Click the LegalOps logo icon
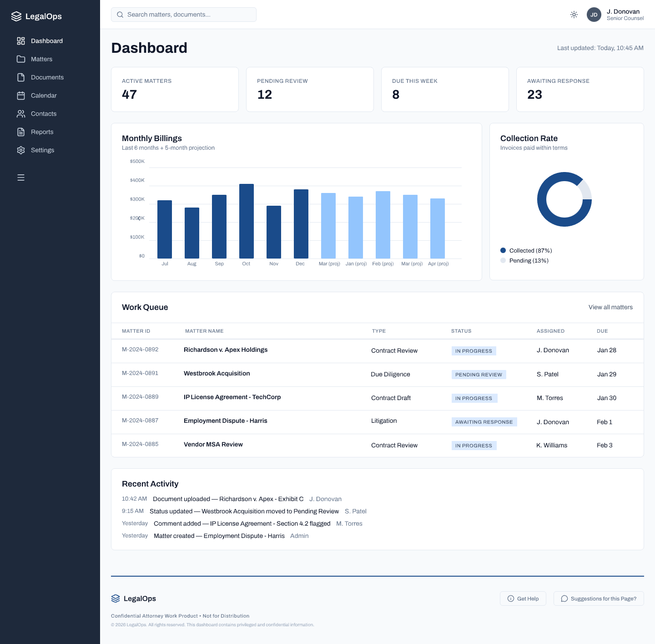Viewport: 655px width, 644px height. pos(16,16)
